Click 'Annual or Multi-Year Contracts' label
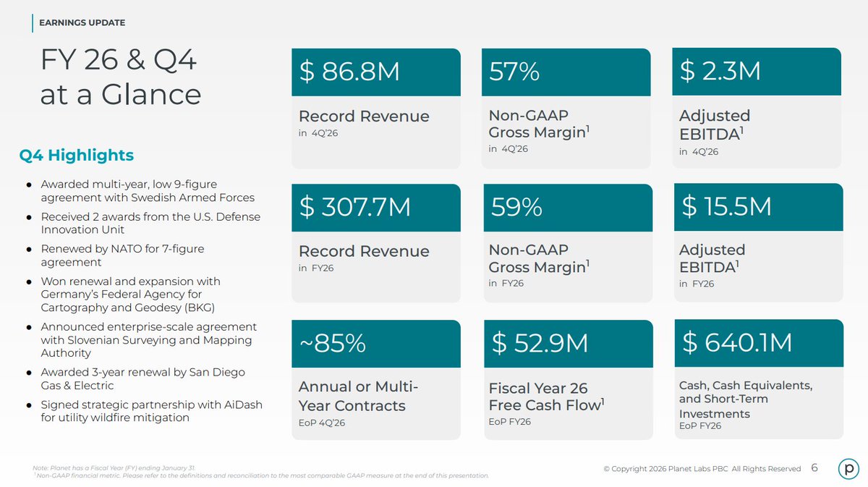This screenshot has width=868, height=487. (358, 397)
